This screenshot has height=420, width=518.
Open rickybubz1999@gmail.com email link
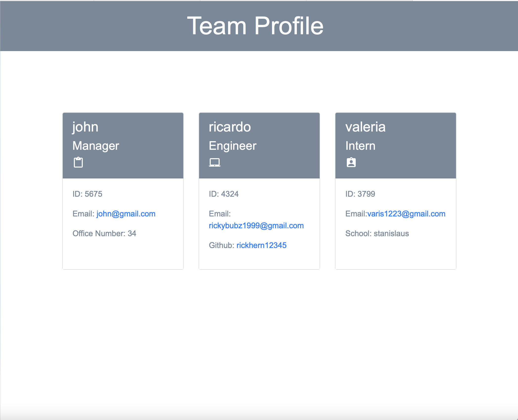(x=256, y=225)
